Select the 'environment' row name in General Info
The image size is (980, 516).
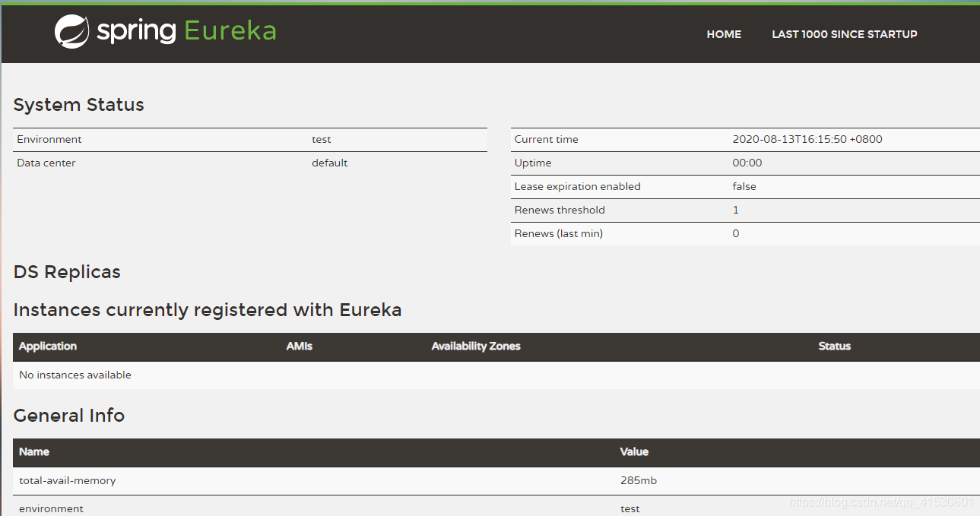click(51, 508)
